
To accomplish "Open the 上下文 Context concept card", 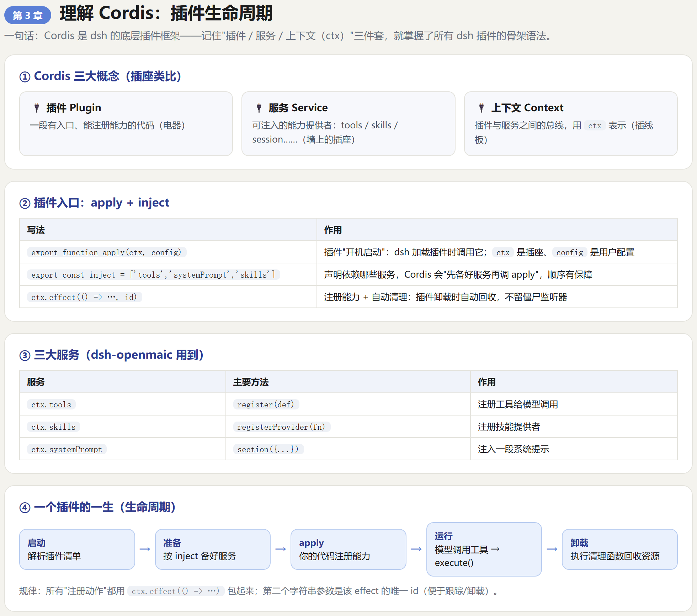I will [571, 124].
